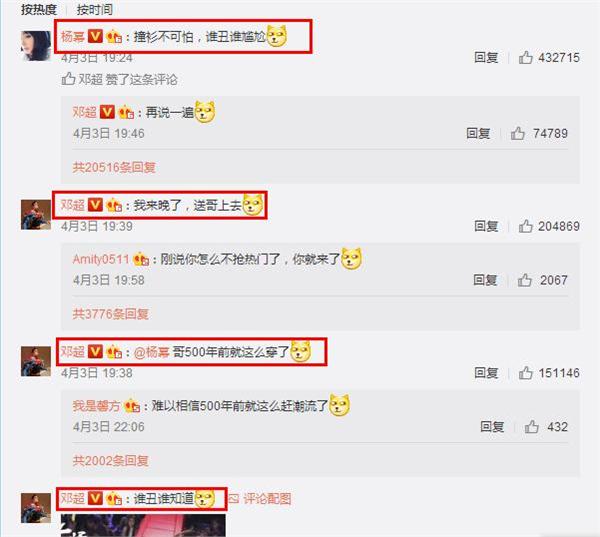Reply to 邓超's 19:46 comment
The height and width of the screenshot is (537, 600).
478,133
